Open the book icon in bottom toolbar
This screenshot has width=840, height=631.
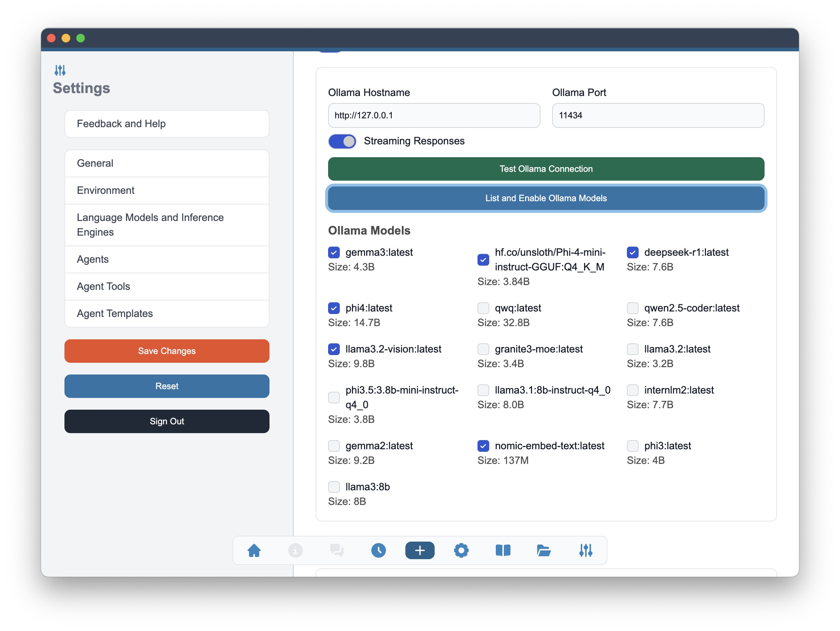coord(503,550)
